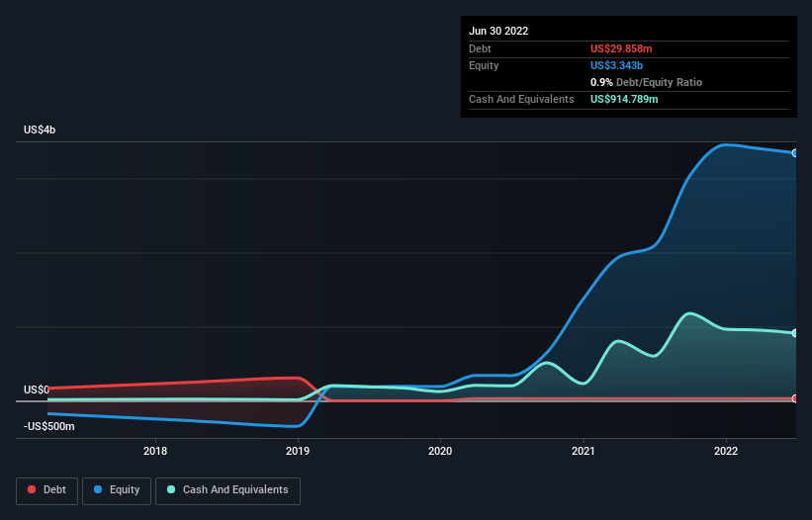
Task: Click the 2022 x-axis label
Action: (726, 451)
